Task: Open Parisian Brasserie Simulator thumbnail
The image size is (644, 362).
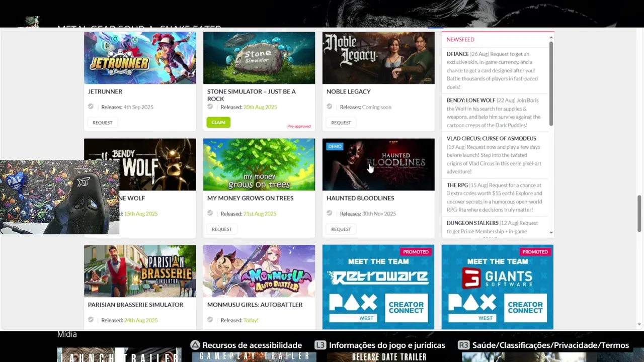Action: point(140,271)
